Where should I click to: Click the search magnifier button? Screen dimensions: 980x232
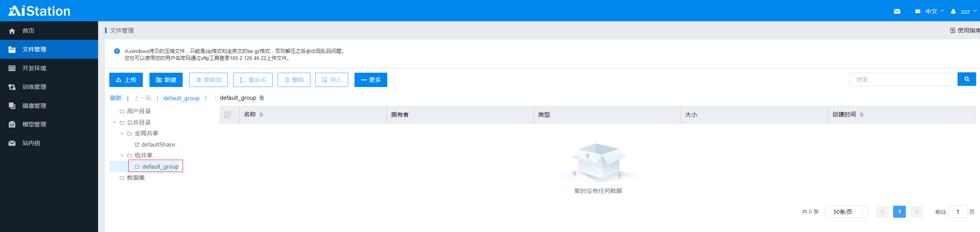pos(966,79)
